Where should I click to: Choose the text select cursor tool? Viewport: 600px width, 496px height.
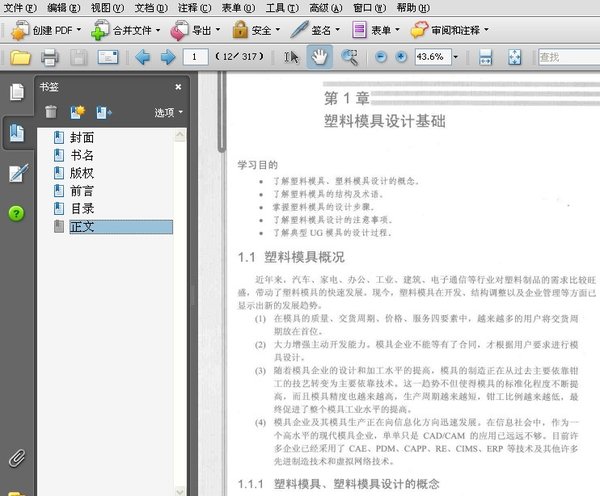click(x=291, y=57)
